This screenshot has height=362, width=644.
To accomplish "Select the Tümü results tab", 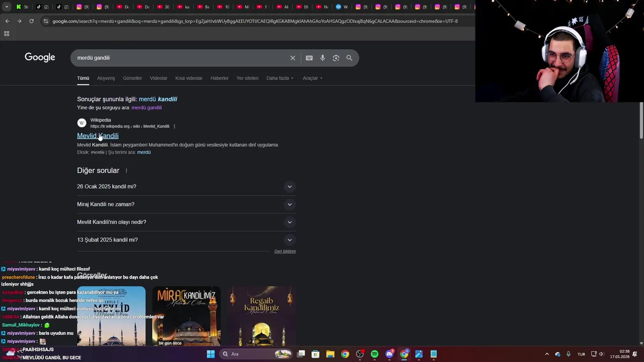I will 83,78.
